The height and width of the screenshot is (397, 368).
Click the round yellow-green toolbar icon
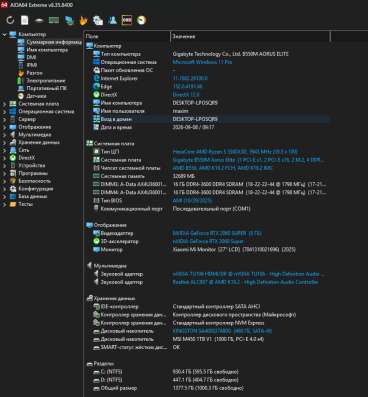pyautogui.click(x=141, y=20)
